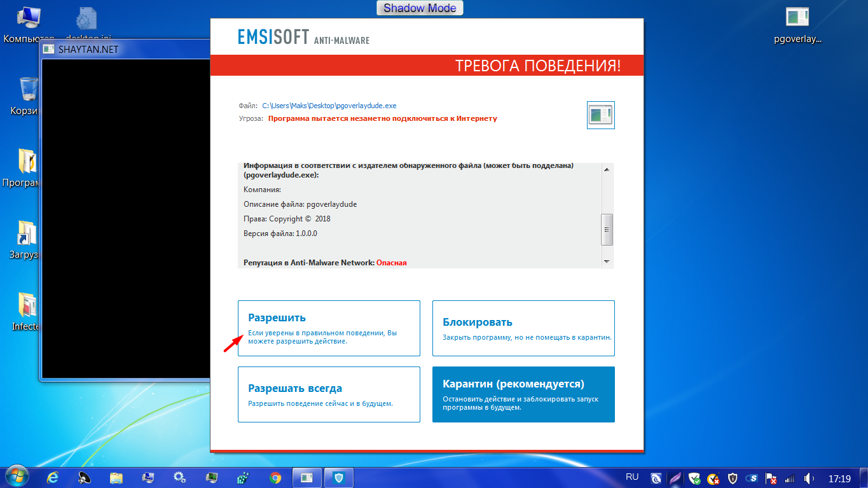Screen dimensions: 868x488
Task: Click the Shadow Mode button
Action: [420, 8]
